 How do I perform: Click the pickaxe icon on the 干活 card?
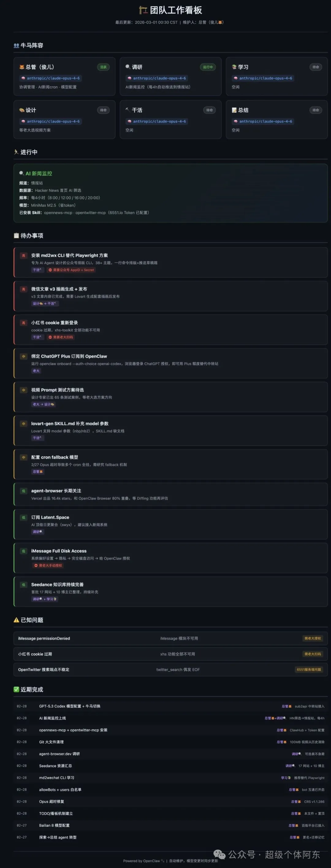pos(127,110)
